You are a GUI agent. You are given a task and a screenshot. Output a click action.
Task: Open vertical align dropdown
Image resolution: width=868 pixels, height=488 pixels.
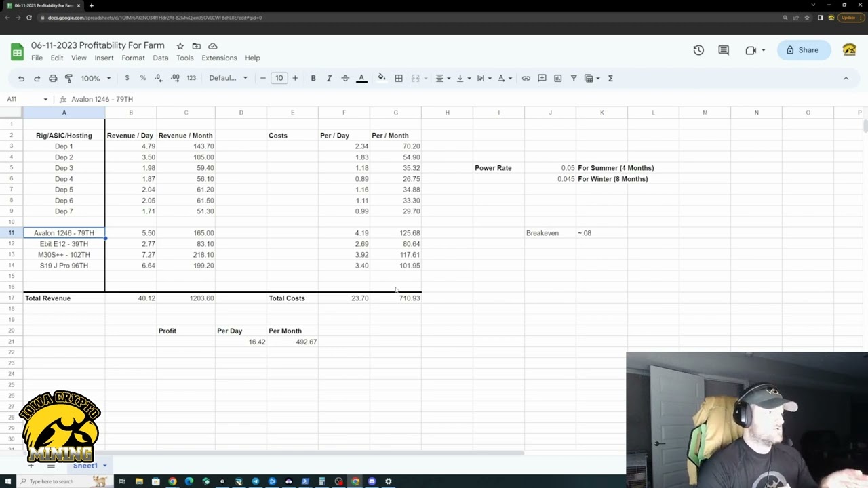[x=462, y=79]
